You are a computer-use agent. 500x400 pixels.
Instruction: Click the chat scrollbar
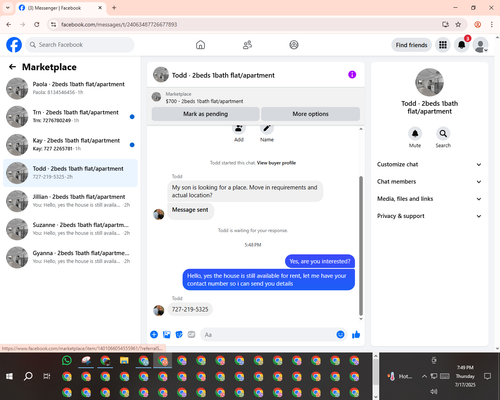[361, 245]
